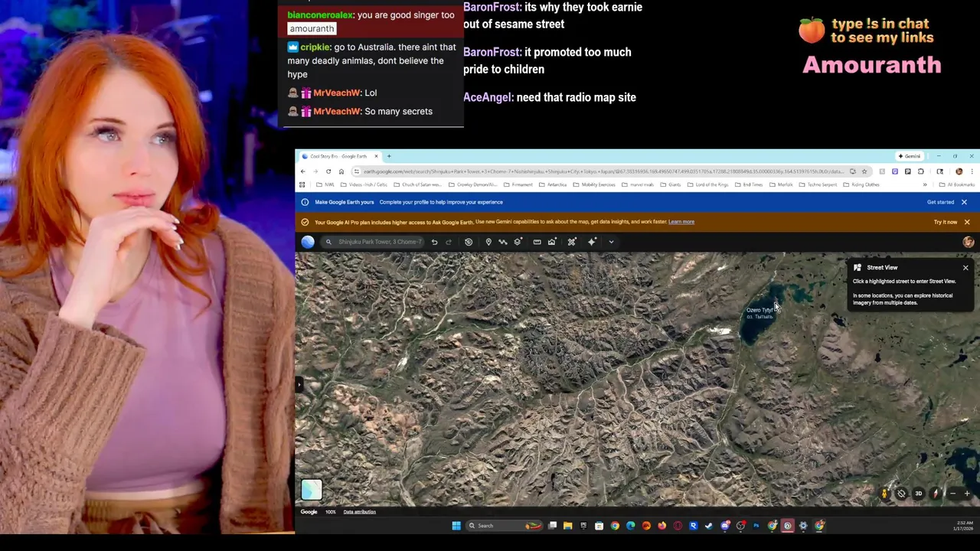Redo the last Google Earth action

click(449, 242)
